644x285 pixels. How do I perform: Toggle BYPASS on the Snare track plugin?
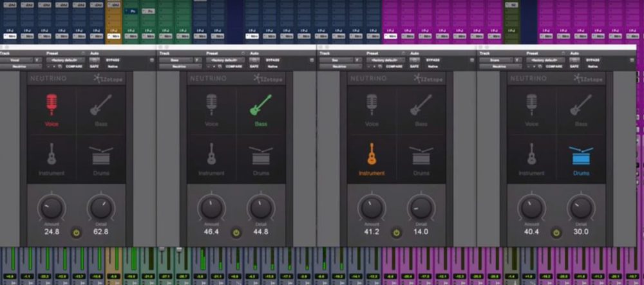pos(593,60)
